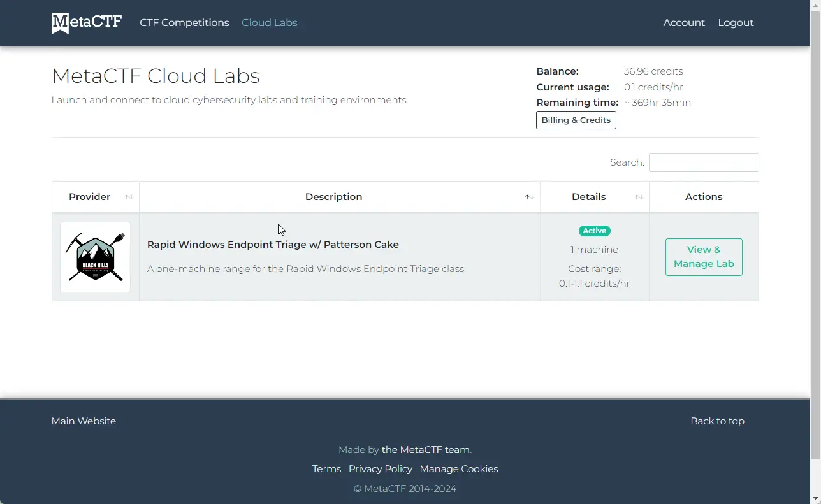This screenshot has width=821, height=504.
Task: Click the 1 machine text
Action: point(594,250)
